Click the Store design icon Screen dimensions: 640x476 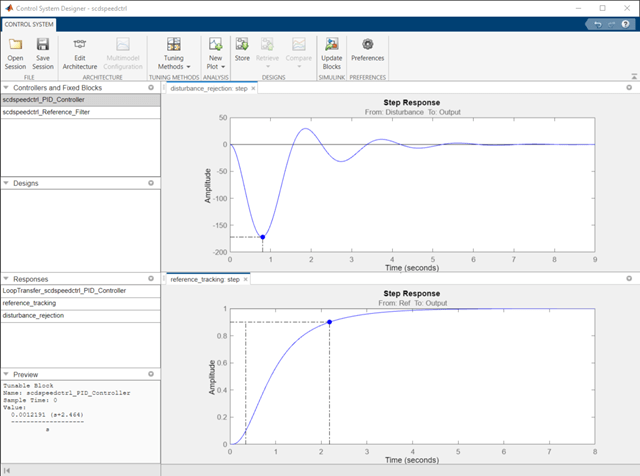click(x=242, y=44)
